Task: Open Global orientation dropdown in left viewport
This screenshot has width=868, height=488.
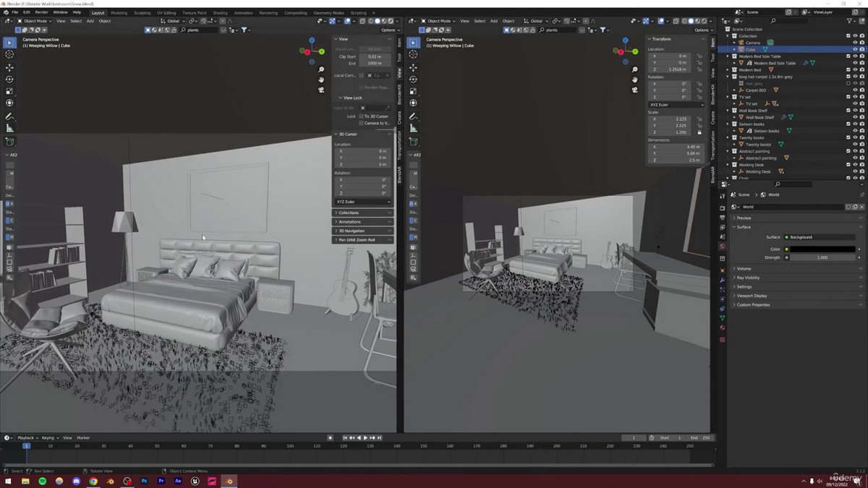Action: pos(172,21)
